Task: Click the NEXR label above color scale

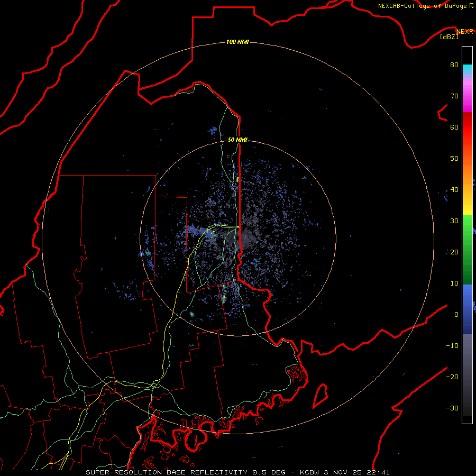Action: pyautogui.click(x=464, y=32)
